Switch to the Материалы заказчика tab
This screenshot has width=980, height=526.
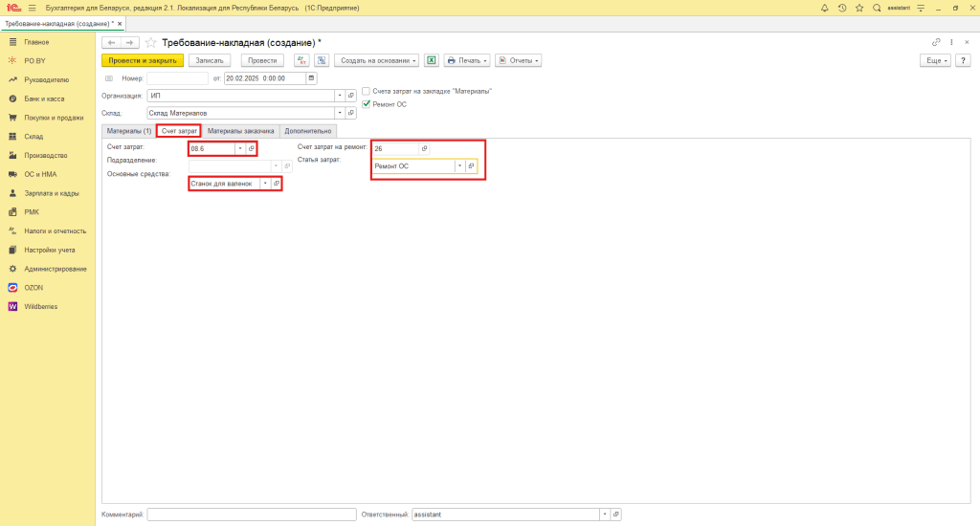pos(240,131)
